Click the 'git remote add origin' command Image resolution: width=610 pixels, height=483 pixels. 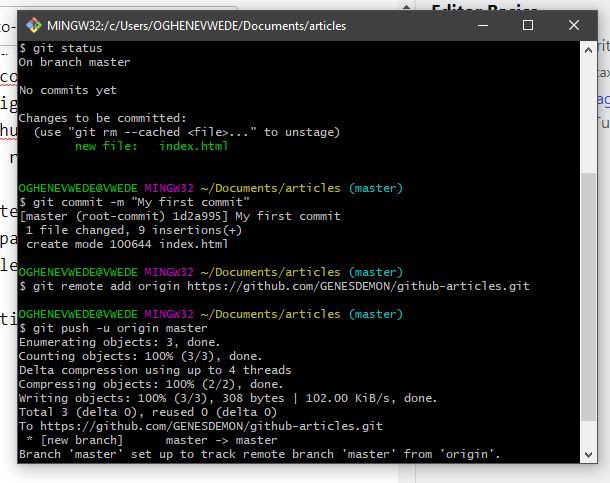274,286
